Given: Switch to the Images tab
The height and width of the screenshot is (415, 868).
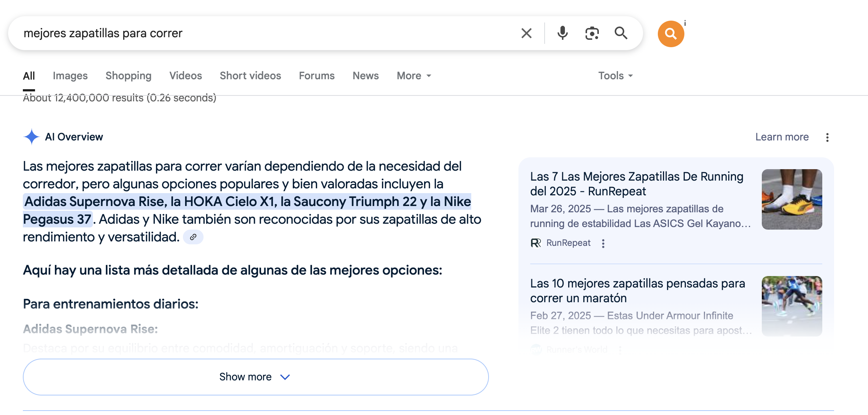Looking at the screenshot, I should coord(70,76).
